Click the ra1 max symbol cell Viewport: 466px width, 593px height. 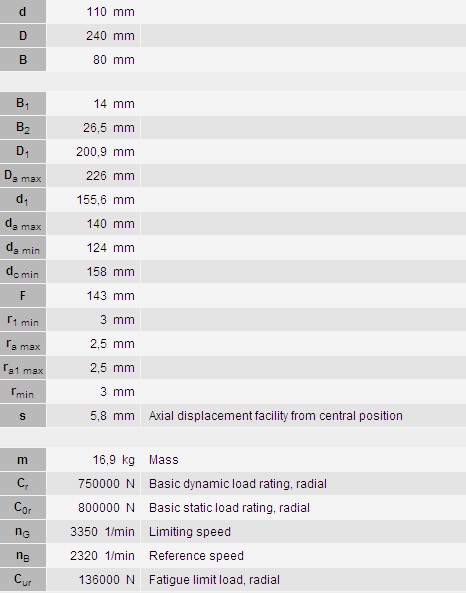coord(23,368)
